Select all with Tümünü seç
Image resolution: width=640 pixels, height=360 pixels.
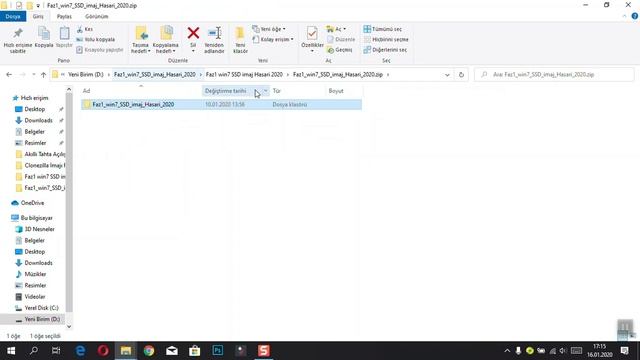click(383, 29)
